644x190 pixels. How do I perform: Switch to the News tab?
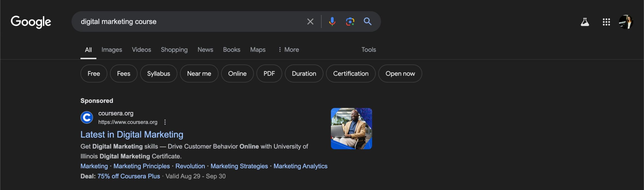coord(205,50)
